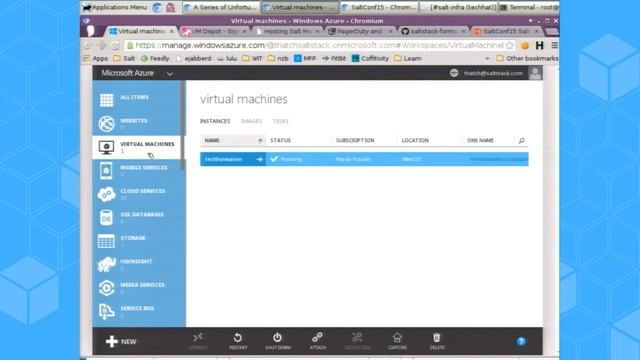
Task: Switch to VM Depot browser tab
Action: coord(214,31)
